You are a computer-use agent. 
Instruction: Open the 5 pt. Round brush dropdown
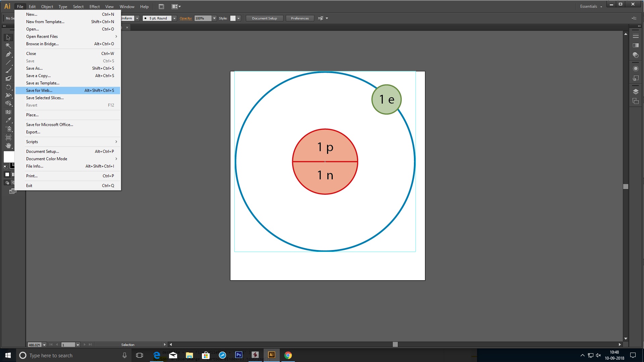174,18
